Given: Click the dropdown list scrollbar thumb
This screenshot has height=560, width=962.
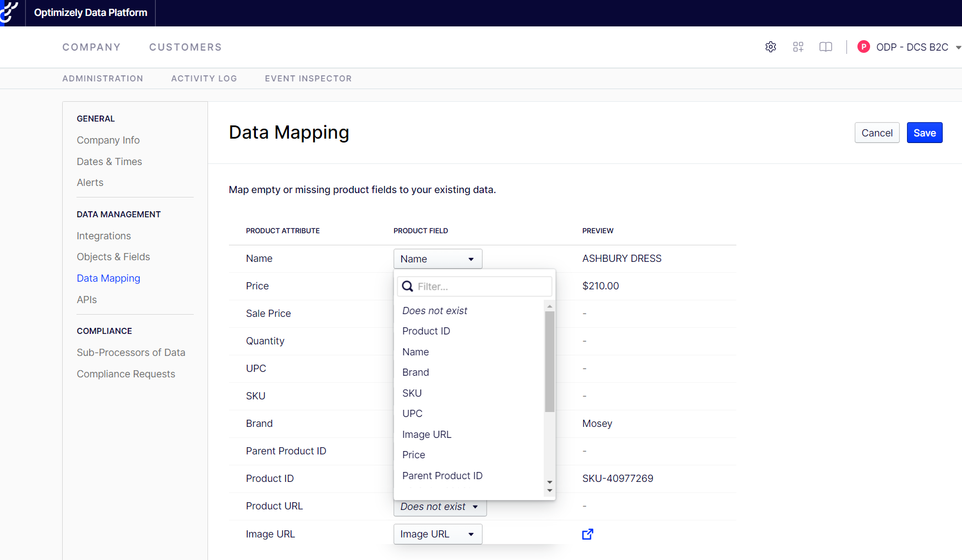Looking at the screenshot, I should (x=549, y=361).
